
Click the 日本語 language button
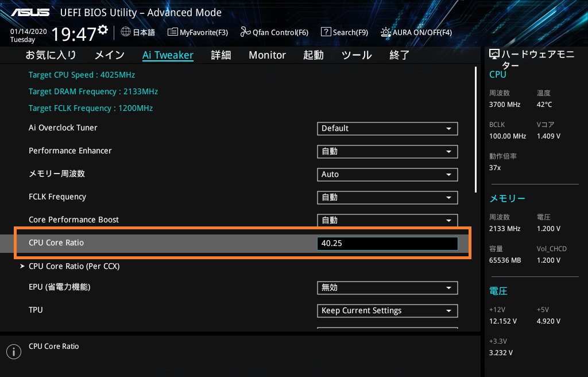click(144, 32)
